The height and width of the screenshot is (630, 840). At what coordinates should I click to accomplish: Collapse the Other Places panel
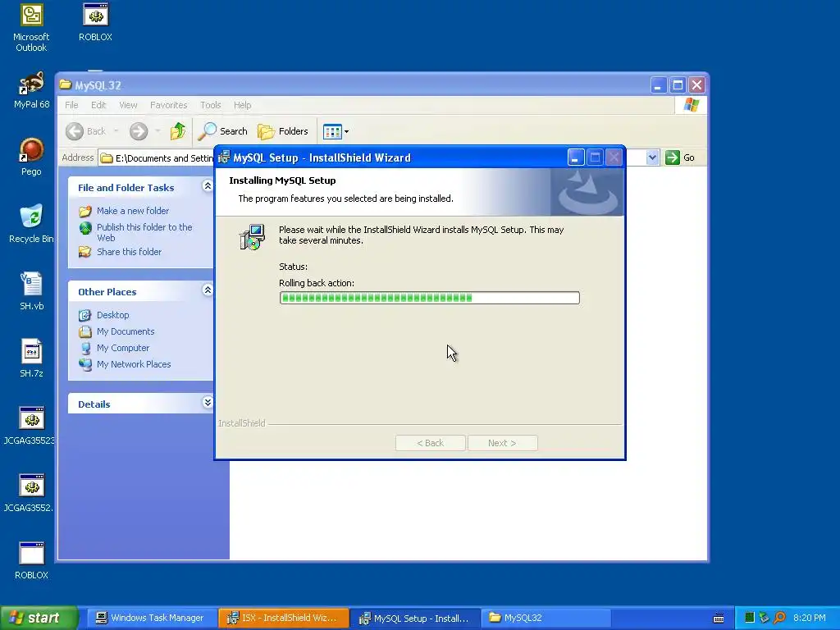click(208, 290)
